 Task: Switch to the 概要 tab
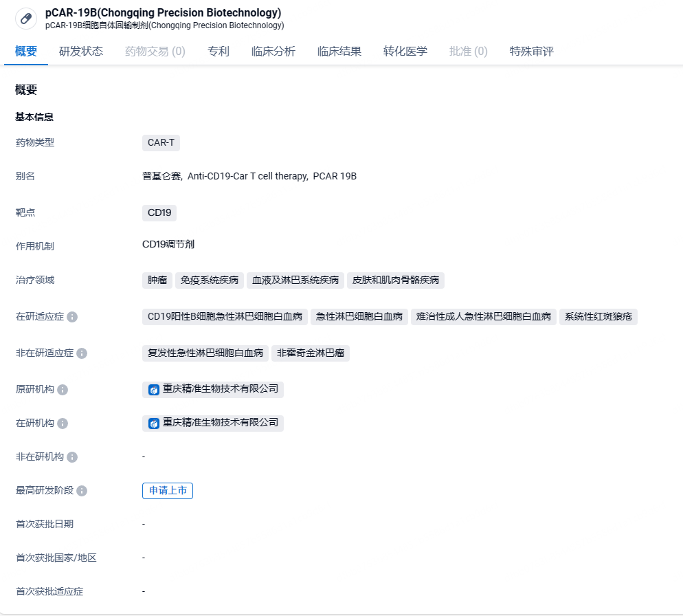(x=26, y=52)
